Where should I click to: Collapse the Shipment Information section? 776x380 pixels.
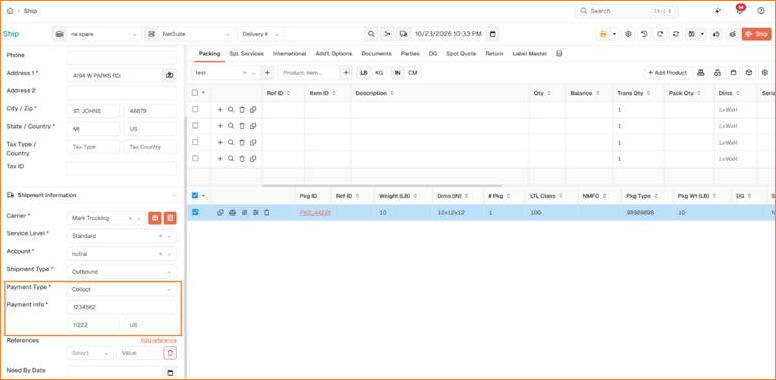click(x=174, y=195)
